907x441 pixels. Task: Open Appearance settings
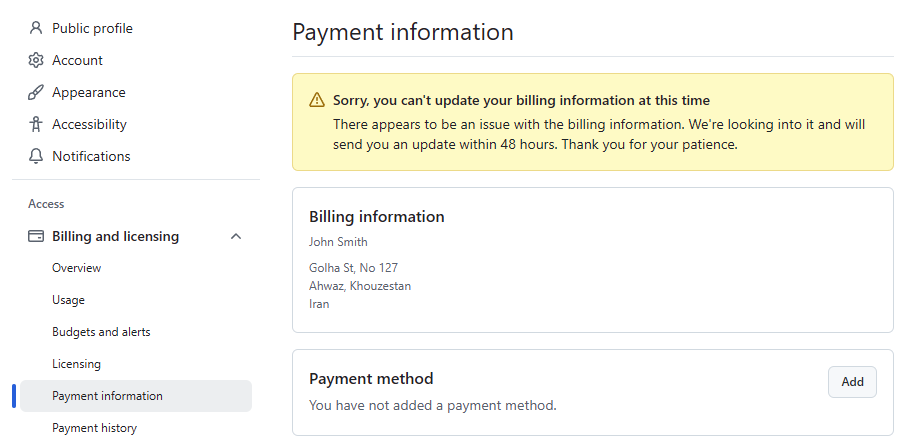pos(89,92)
